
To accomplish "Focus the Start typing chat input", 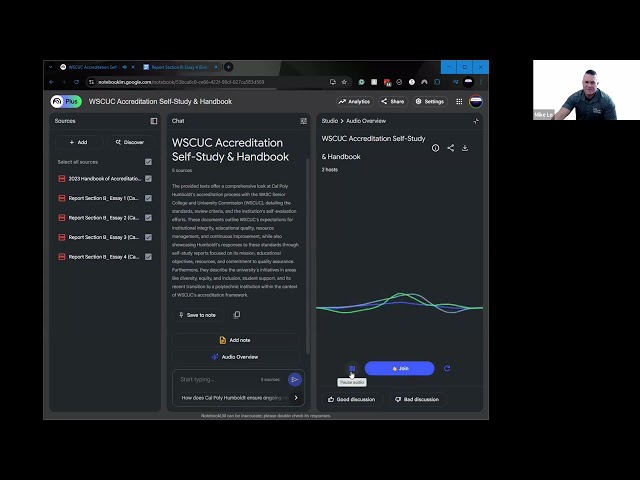I will click(218, 380).
